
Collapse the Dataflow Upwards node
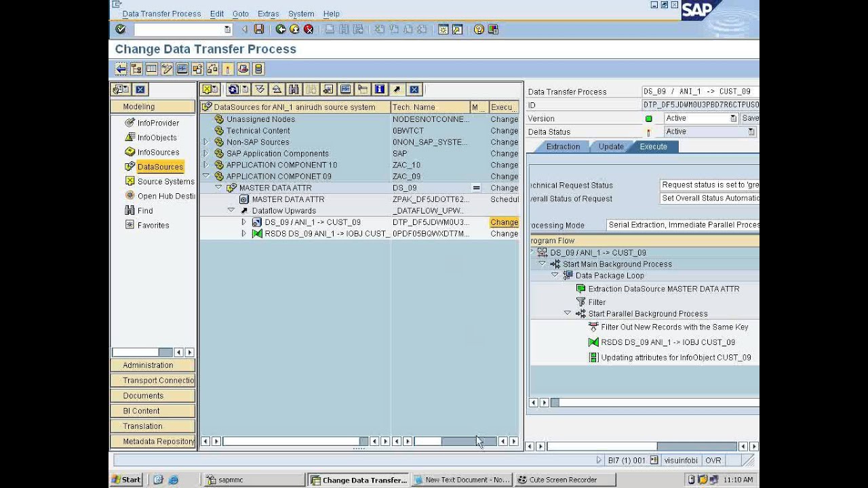tap(231, 211)
